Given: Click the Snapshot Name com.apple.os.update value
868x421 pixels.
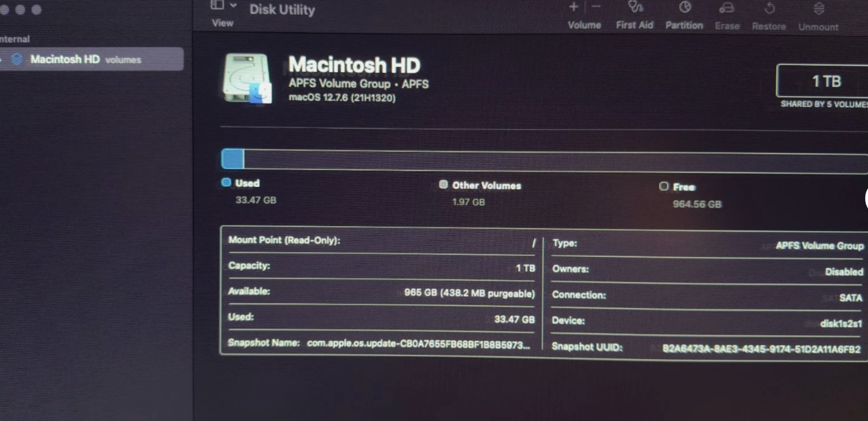Looking at the screenshot, I should 418,344.
